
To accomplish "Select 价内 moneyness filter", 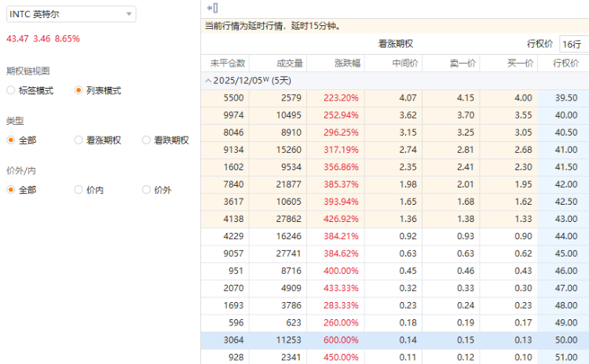I will click(x=79, y=189).
